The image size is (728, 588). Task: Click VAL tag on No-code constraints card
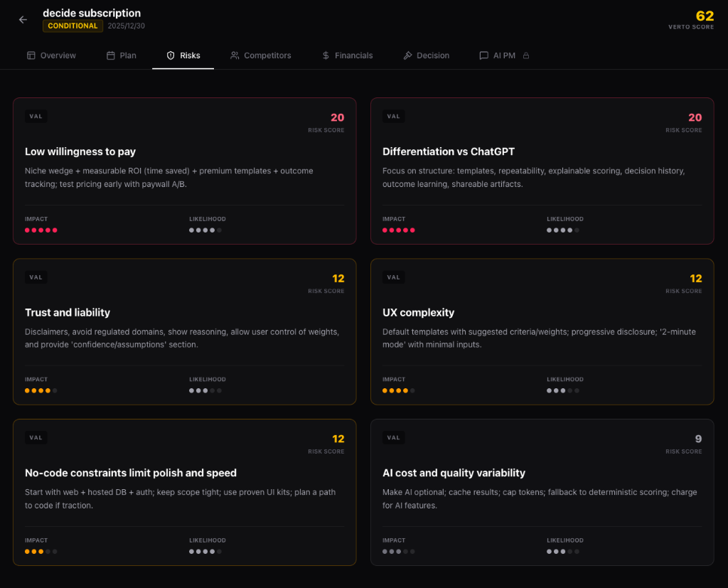[x=36, y=438]
